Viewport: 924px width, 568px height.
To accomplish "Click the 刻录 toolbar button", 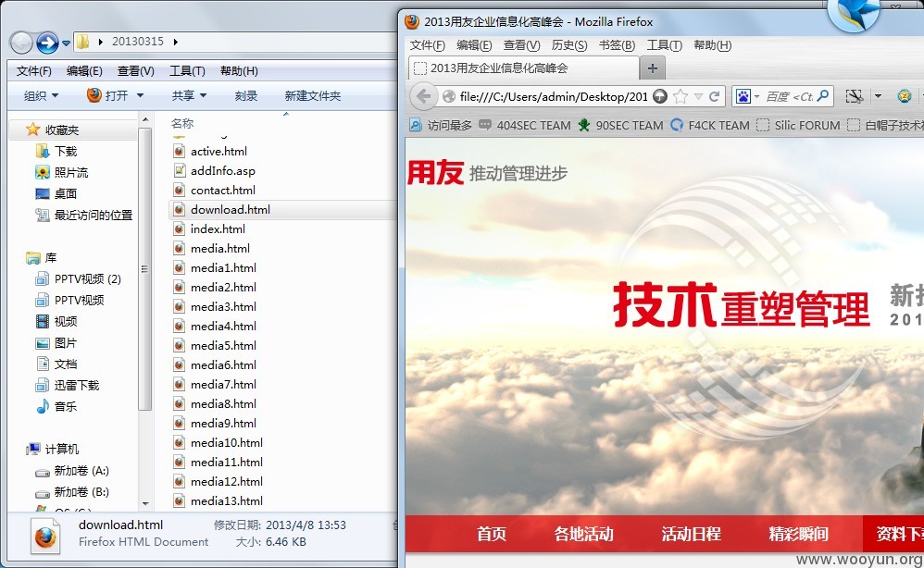I will tap(245, 95).
